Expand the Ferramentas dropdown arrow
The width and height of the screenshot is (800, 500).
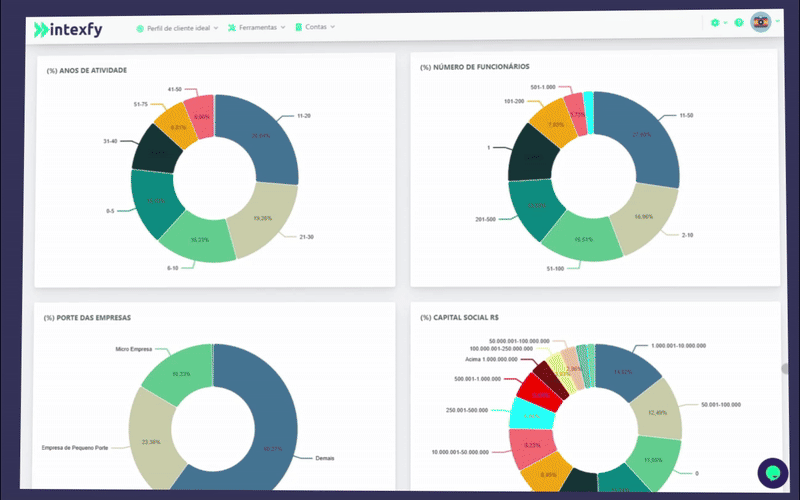[x=283, y=27]
